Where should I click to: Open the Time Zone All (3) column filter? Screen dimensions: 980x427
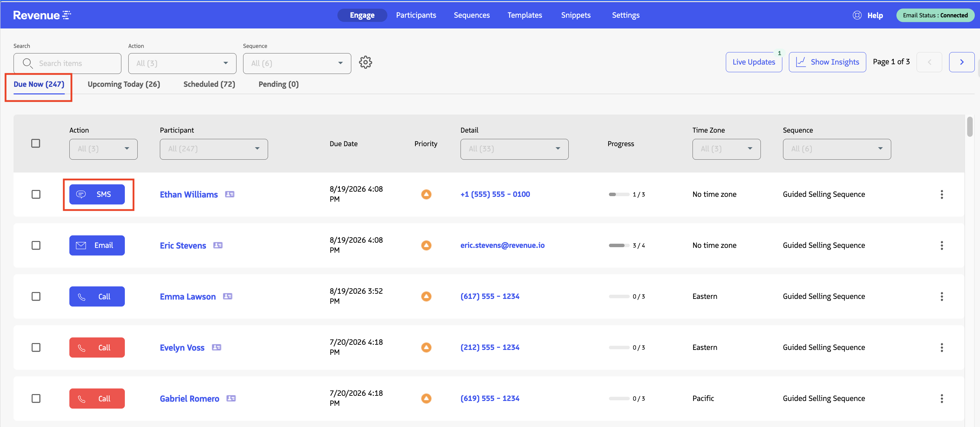726,149
